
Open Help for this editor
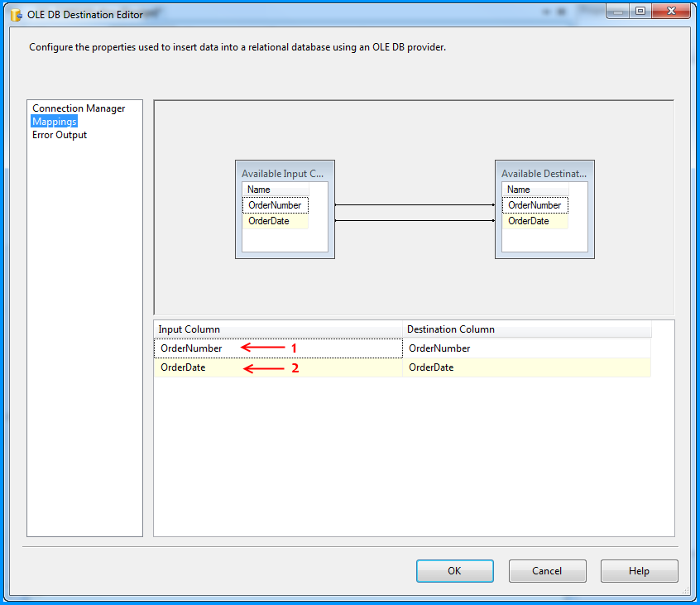pos(640,570)
